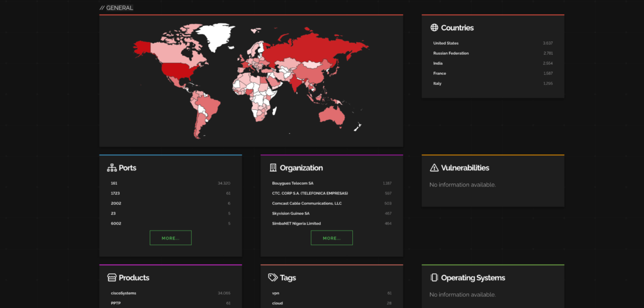
Task: Filter by port 6002
Action: [x=116, y=223]
